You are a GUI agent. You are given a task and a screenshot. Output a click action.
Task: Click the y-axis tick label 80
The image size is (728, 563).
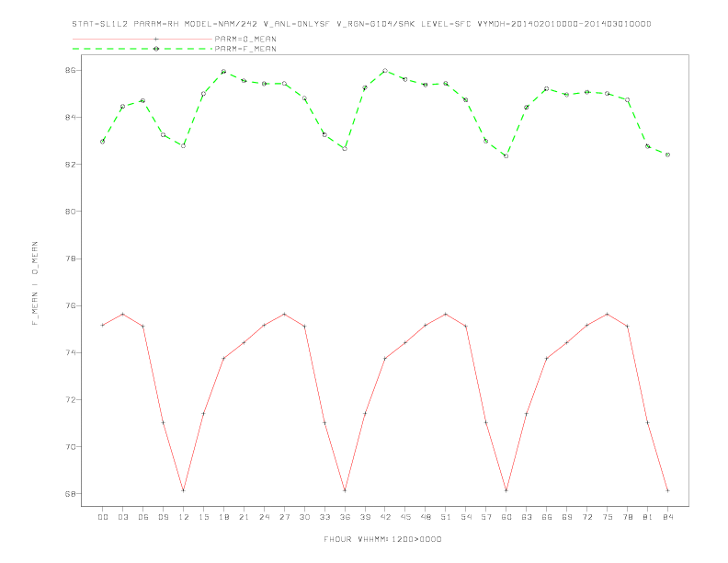tap(70, 212)
